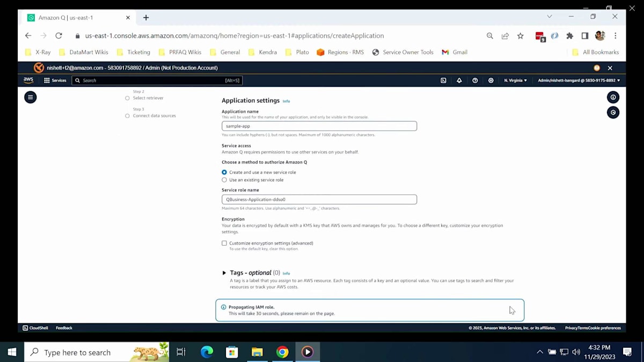Open Service Owner Tools bookmark
Viewport: 644px width, 362px height.
point(403,52)
